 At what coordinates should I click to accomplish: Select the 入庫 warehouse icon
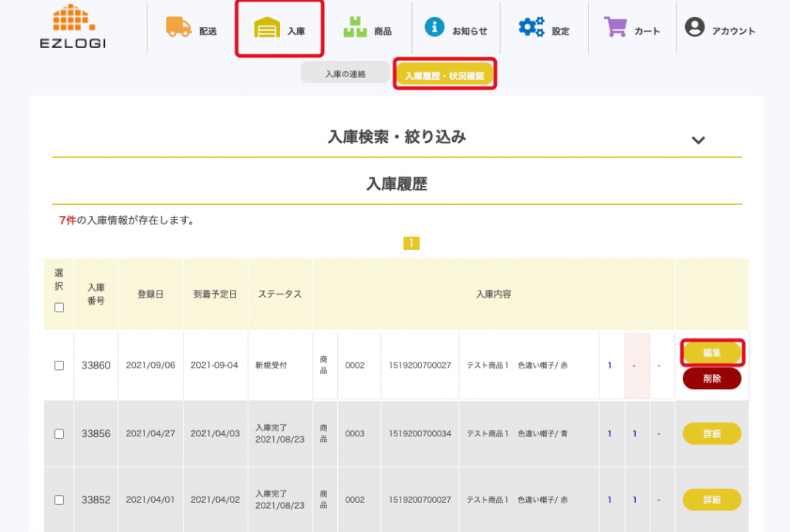[267, 29]
